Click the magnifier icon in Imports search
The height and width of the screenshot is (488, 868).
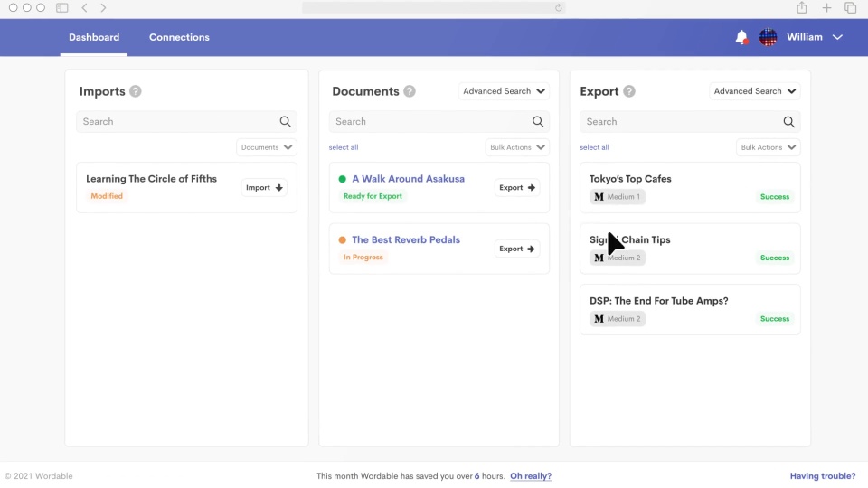[x=286, y=122]
